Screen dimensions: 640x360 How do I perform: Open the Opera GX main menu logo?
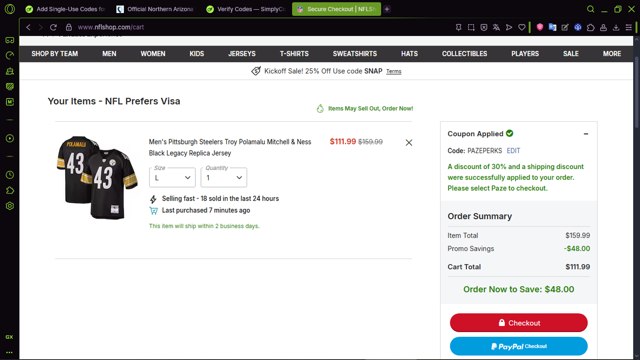pyautogui.click(x=9, y=9)
